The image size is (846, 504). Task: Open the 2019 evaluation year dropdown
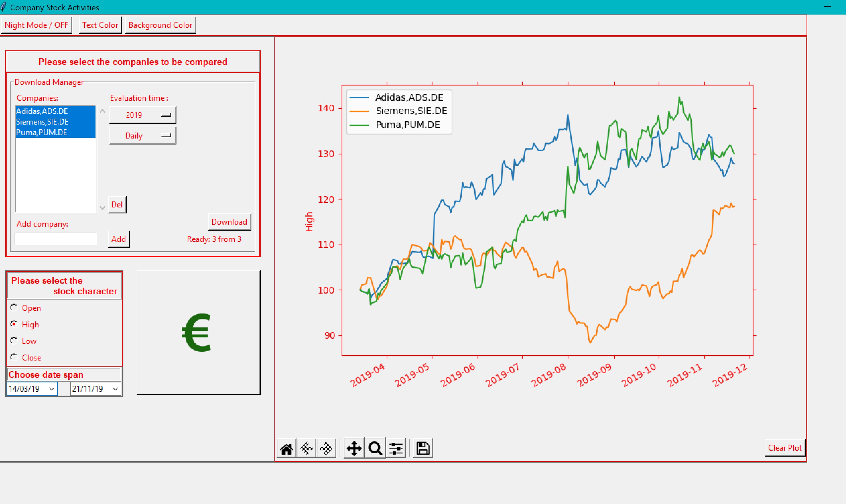143,115
